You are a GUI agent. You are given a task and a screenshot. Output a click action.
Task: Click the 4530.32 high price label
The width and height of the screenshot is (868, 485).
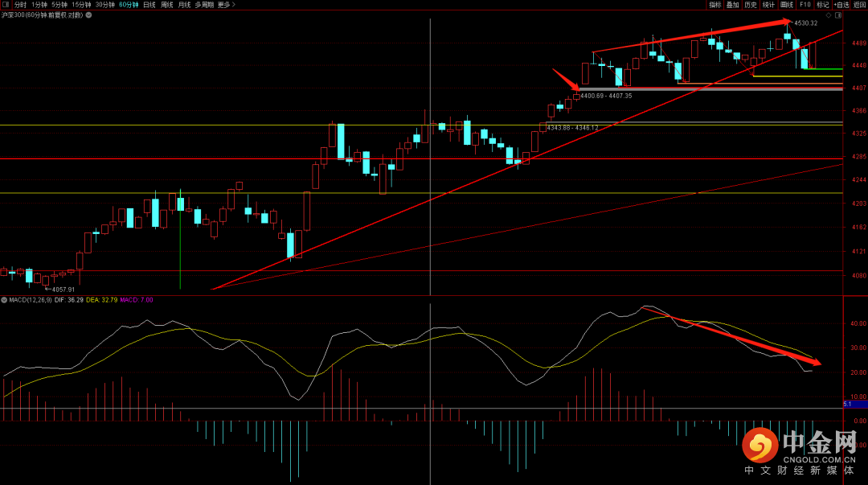[805, 23]
